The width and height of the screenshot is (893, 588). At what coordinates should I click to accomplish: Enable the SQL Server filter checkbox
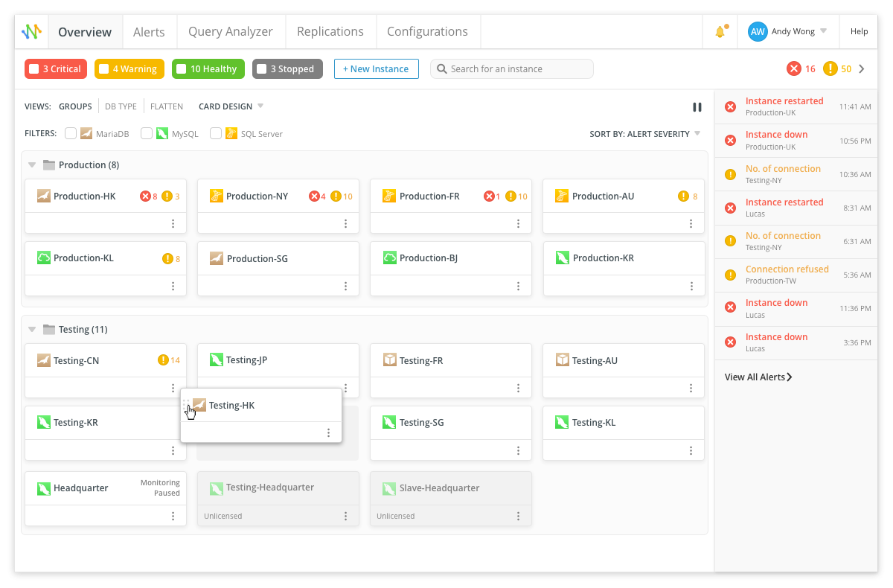[x=216, y=134]
